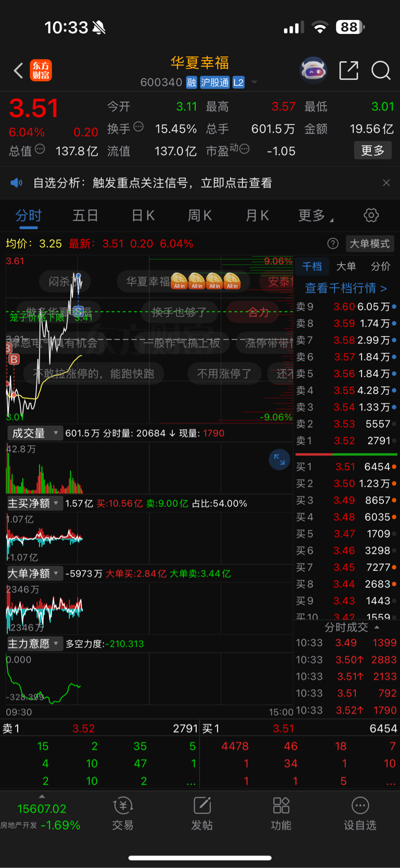Tap the B buy marker on chart

pyautogui.click(x=14, y=359)
